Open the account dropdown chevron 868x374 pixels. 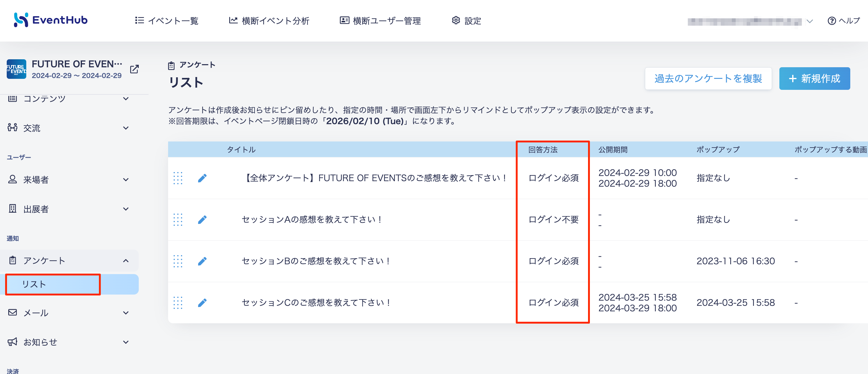coord(810,21)
